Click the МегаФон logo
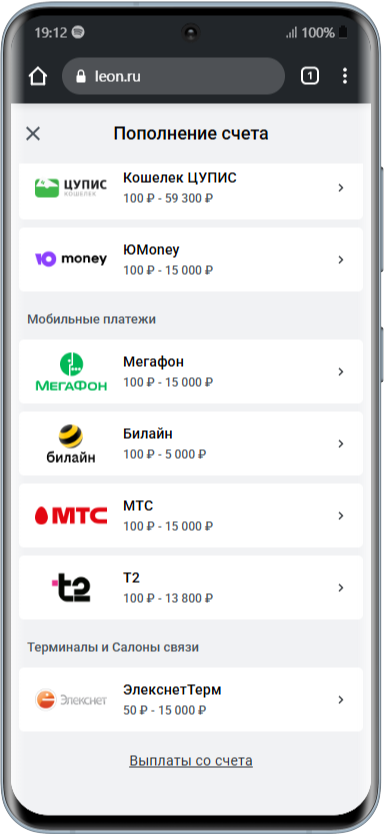This screenshot has width=384, height=834. click(71, 371)
